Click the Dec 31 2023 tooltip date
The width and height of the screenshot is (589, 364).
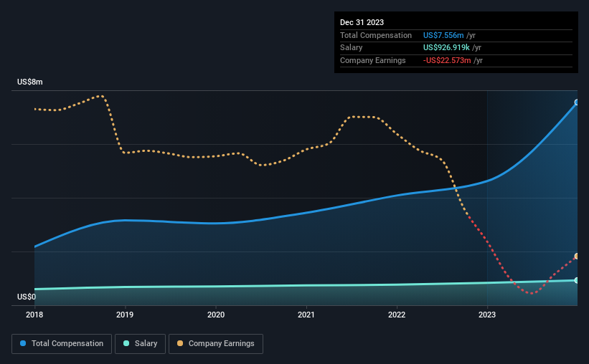pyautogui.click(x=362, y=22)
